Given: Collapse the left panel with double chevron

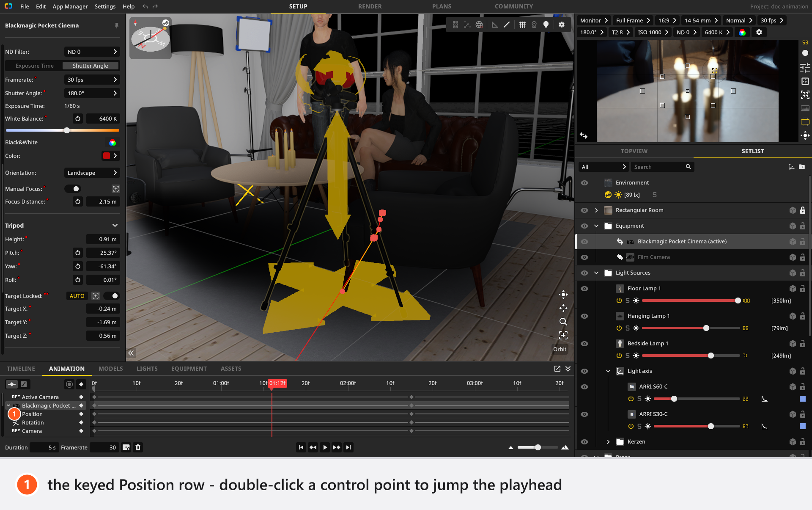Looking at the screenshot, I should click(x=131, y=353).
